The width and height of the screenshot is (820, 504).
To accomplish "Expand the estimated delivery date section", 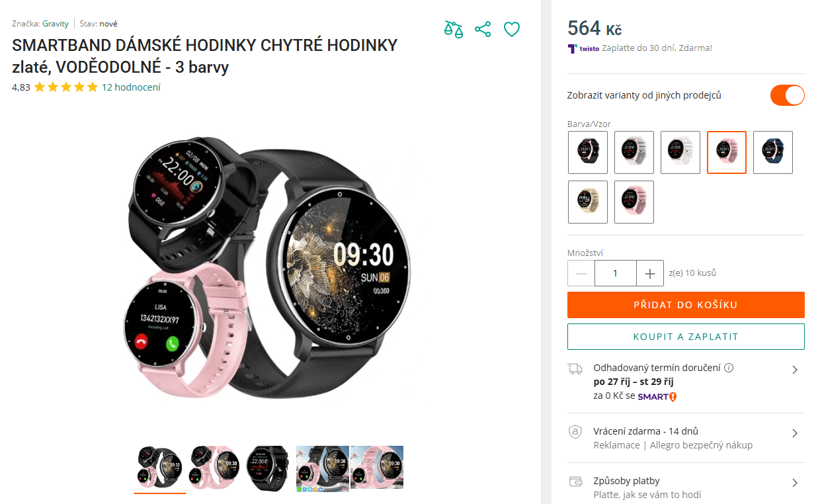I will pyautogui.click(x=686, y=382).
